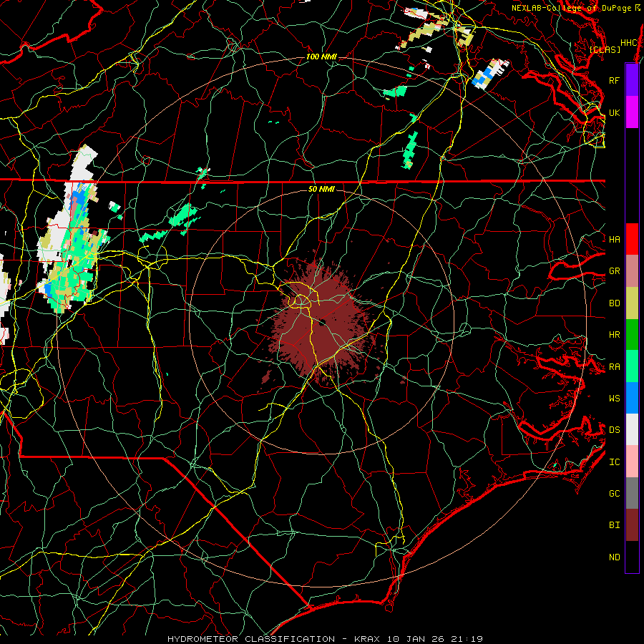644x644 pixels.
Task: Click the IC legend label
Action: point(614,462)
